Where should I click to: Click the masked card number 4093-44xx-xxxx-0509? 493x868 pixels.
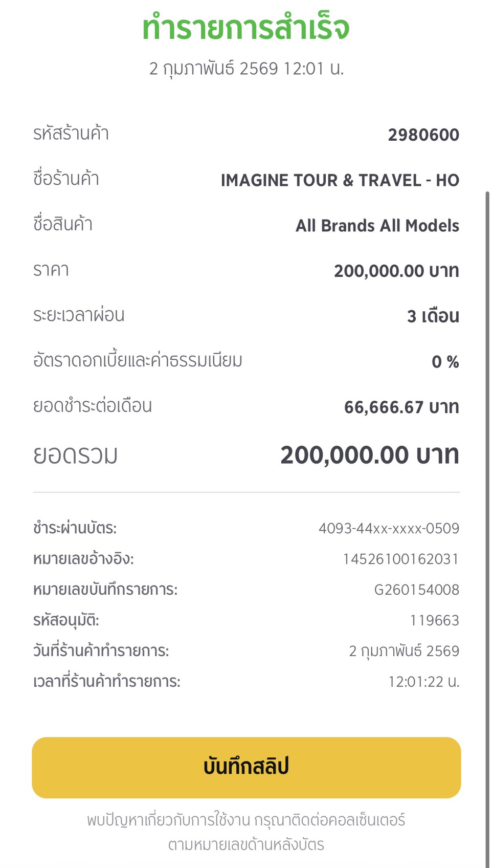tap(389, 528)
